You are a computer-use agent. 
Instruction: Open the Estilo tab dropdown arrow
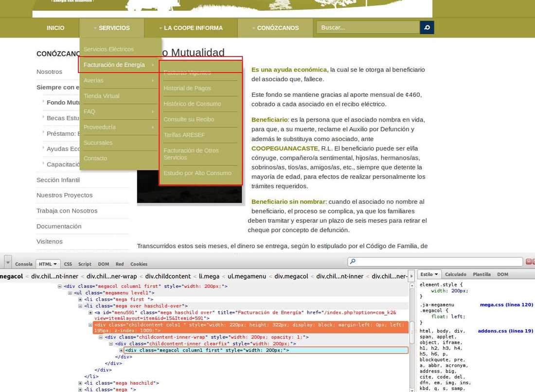[x=436, y=274]
